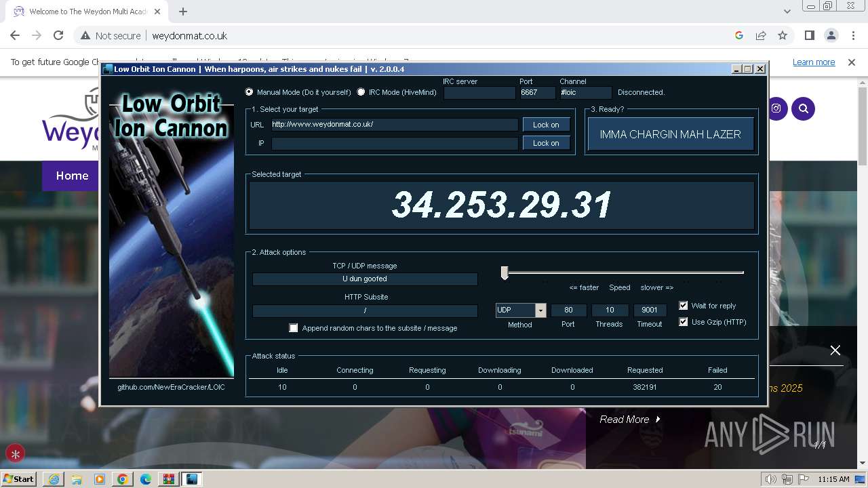Click Lock on next to IP field
The width and height of the screenshot is (868, 488).
546,143
